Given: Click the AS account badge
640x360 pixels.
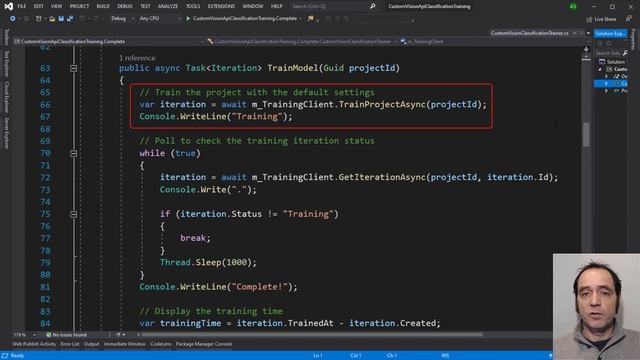Looking at the screenshot, I should 573,6.
